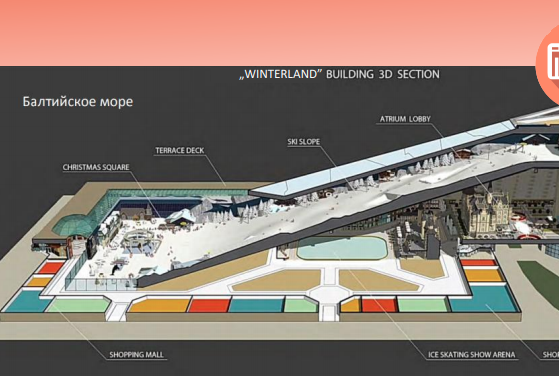Click the CHRISTMAS SQUARE label
Image resolution: width=559 pixels, height=376 pixels.
pos(96,167)
